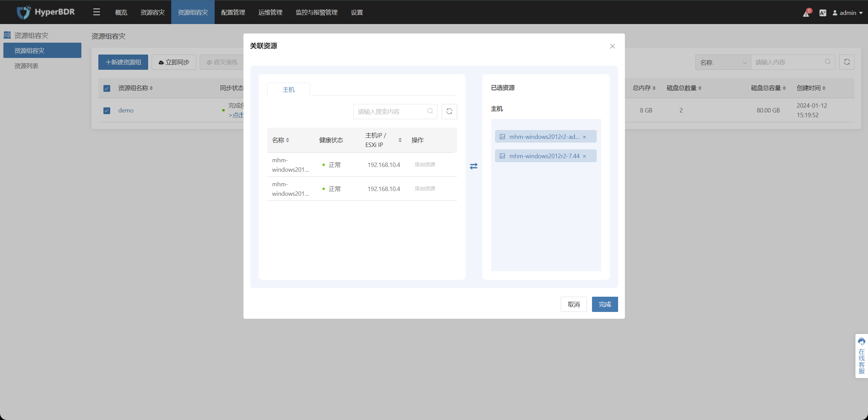Viewport: 868px width, 420px height.
Task: Toggle the checkbox for demo row
Action: pos(107,111)
